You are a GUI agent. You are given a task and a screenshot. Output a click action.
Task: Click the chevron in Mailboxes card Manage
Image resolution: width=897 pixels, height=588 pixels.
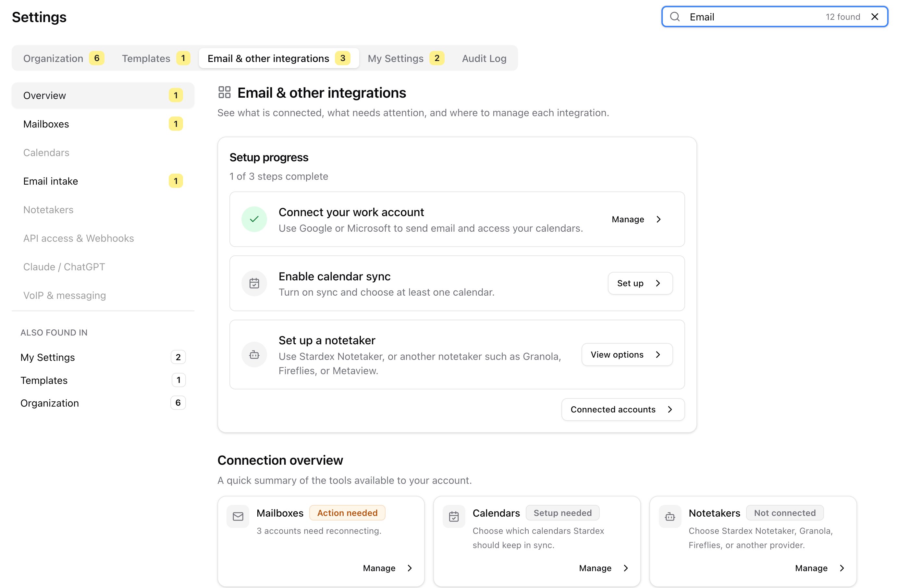(410, 568)
